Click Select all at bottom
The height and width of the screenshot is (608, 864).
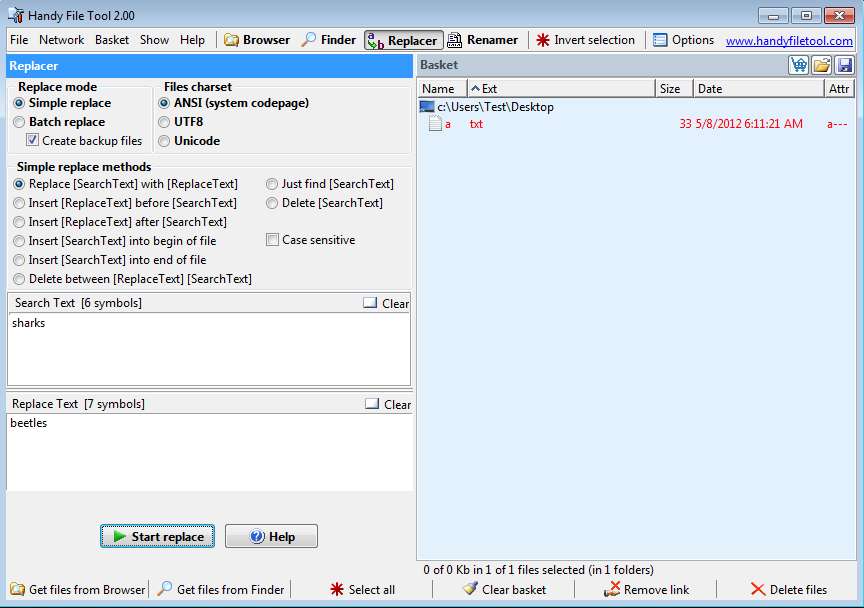(363, 589)
